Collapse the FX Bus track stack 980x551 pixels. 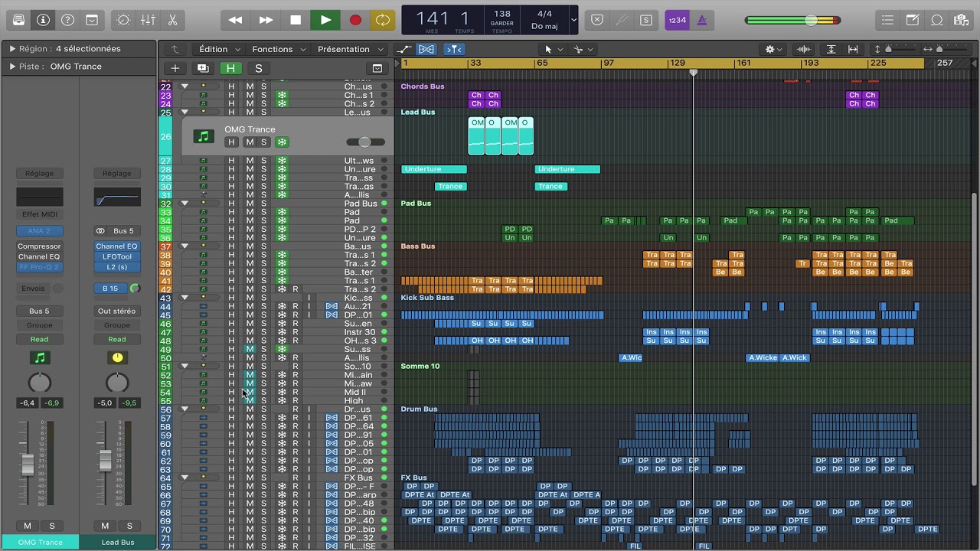point(185,478)
